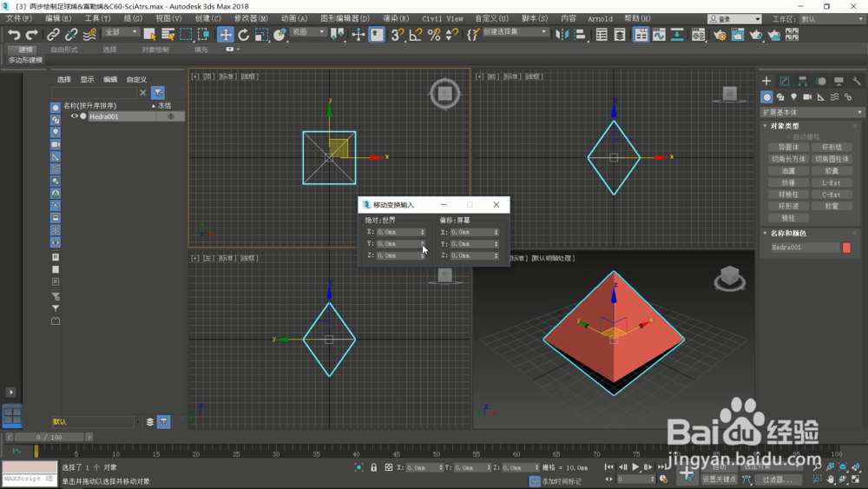Choose the Select and Place tool
Image resolution: width=868 pixels, height=489 pixels.
279,35
